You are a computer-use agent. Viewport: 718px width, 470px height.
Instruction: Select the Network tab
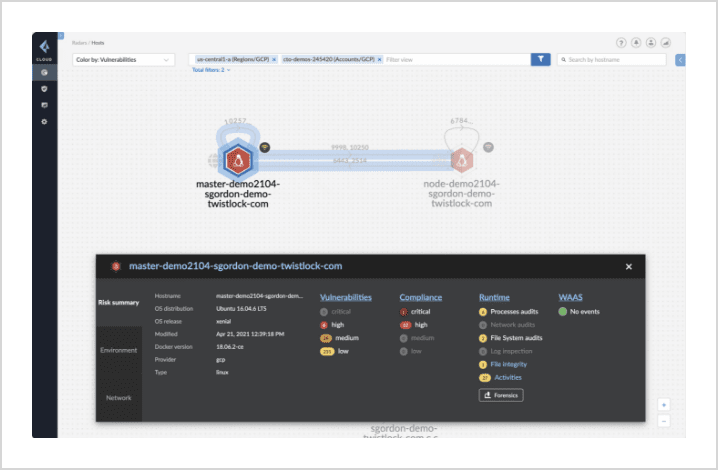click(119, 398)
